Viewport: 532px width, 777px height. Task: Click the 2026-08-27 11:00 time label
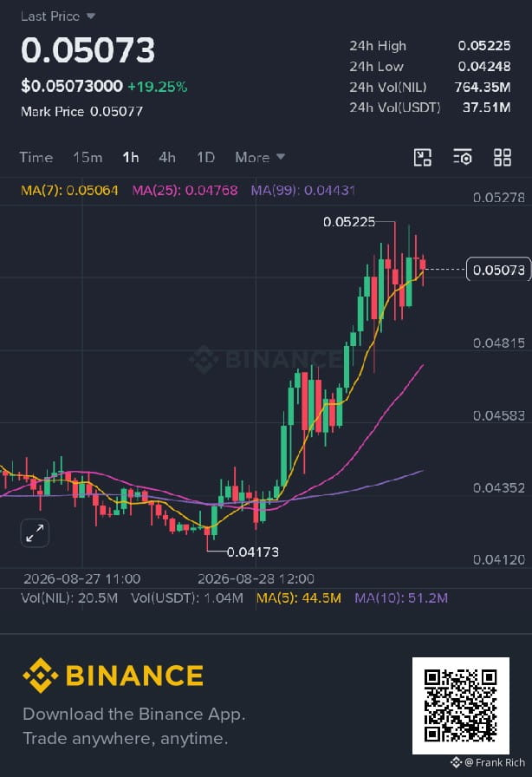click(x=82, y=578)
